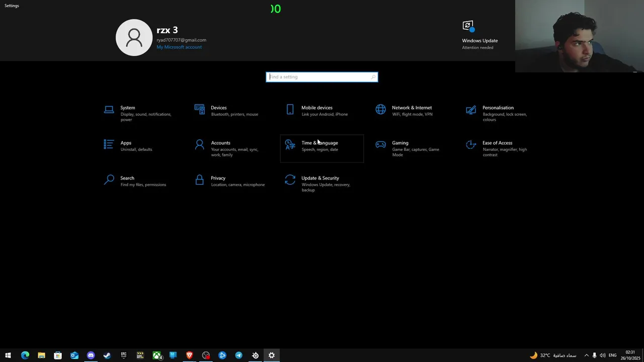This screenshot has height=362, width=644.
Task: Open Telegram from the taskbar
Action: coord(238,355)
